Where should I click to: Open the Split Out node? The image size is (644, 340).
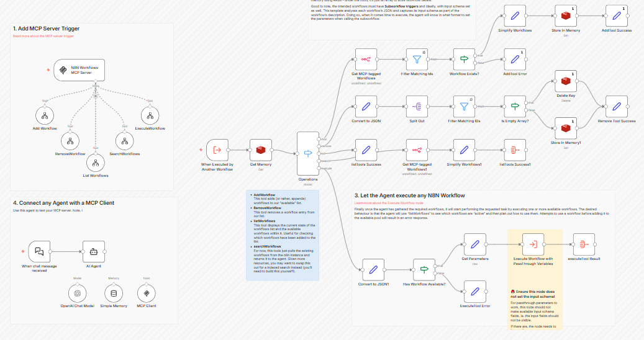(417, 107)
